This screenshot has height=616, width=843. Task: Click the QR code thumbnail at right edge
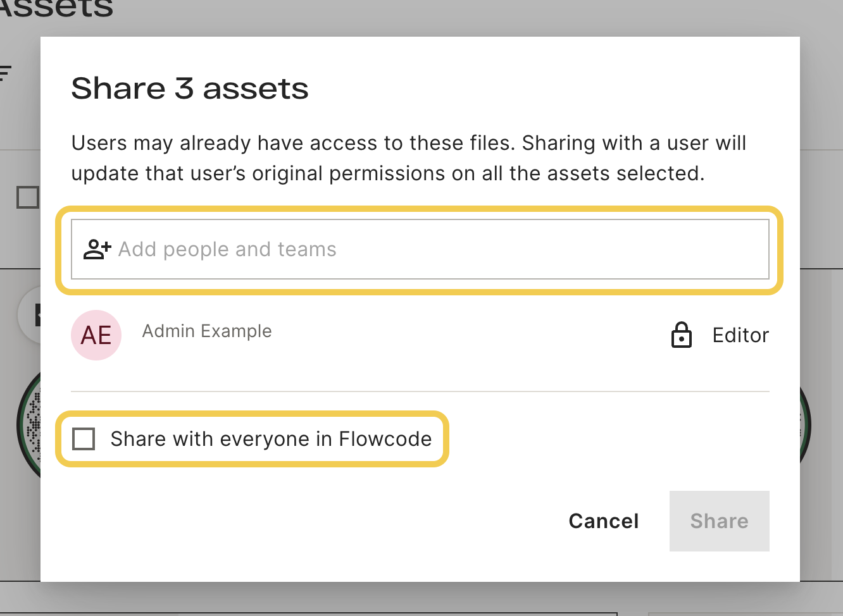point(806,424)
